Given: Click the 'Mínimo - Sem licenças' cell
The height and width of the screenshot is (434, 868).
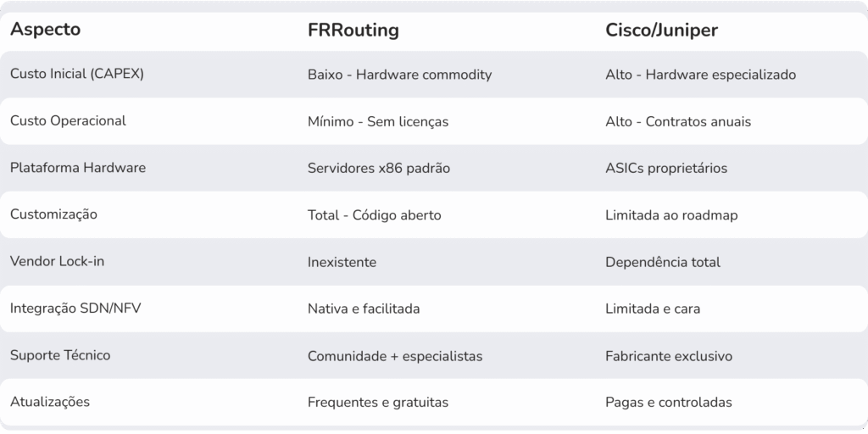Looking at the screenshot, I should click(378, 121).
